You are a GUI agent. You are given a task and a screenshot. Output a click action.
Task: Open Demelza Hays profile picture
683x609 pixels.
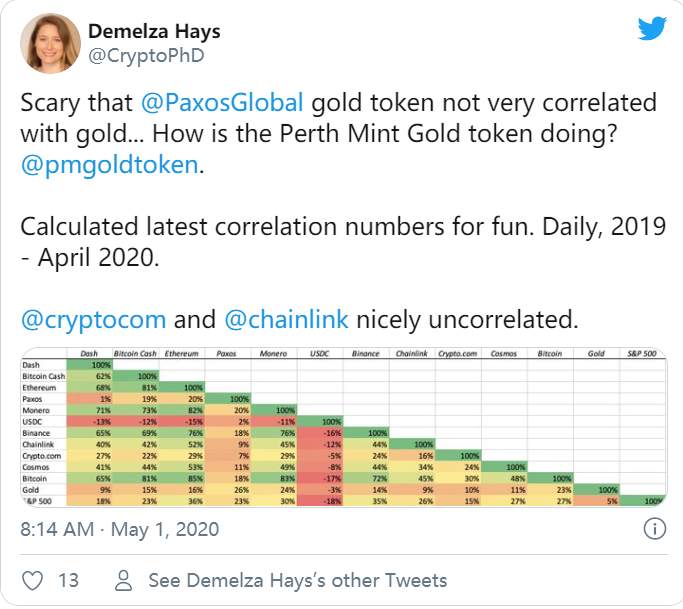coord(50,43)
